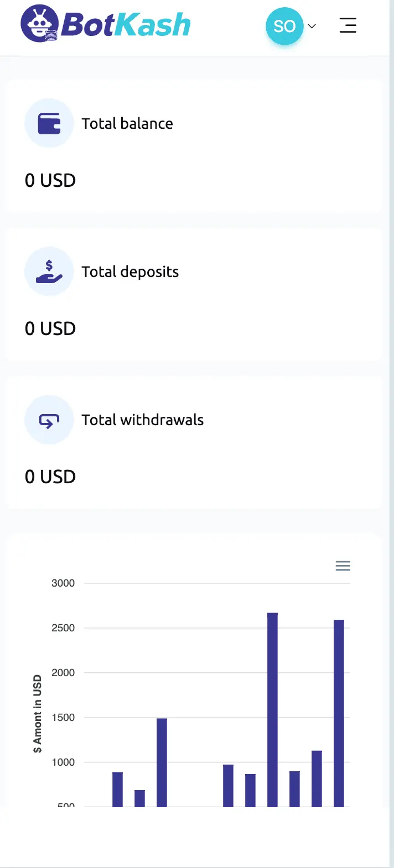Click the 0 USD total deposits value

pos(50,328)
